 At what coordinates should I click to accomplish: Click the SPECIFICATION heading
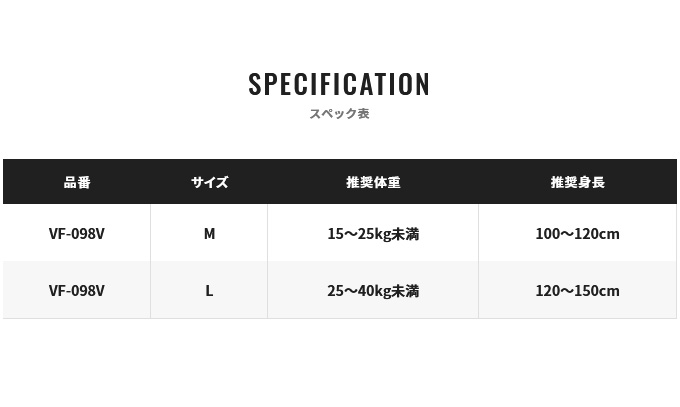point(339,84)
